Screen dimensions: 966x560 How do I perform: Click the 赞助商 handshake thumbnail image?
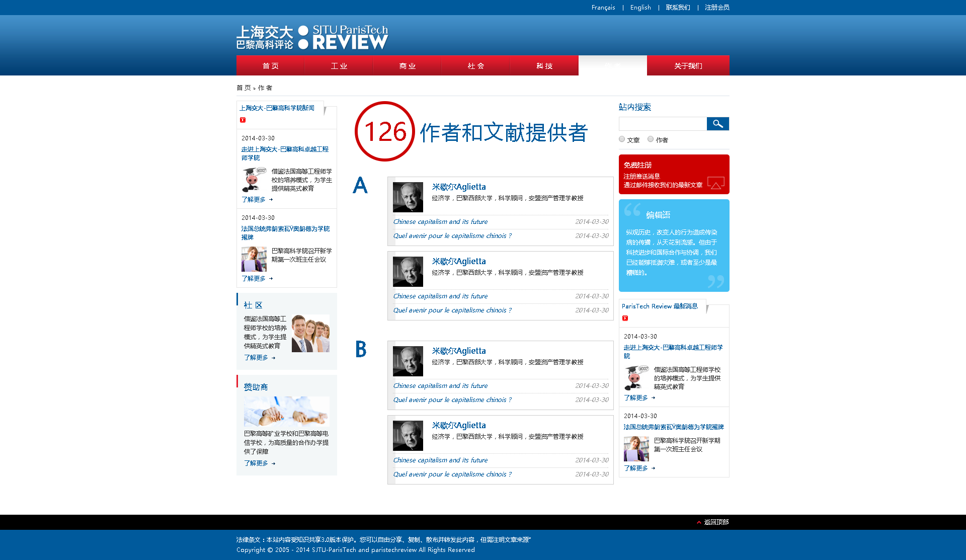coord(286,411)
